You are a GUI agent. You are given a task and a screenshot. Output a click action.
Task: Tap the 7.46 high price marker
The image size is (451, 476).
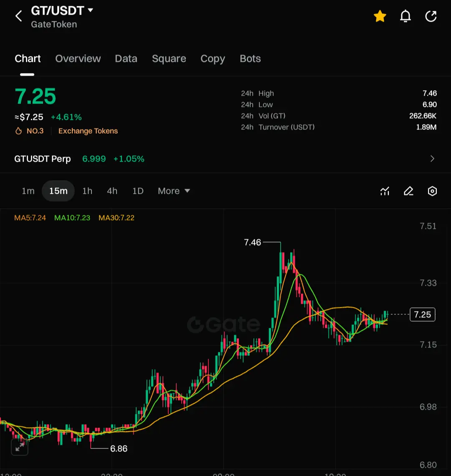(252, 242)
